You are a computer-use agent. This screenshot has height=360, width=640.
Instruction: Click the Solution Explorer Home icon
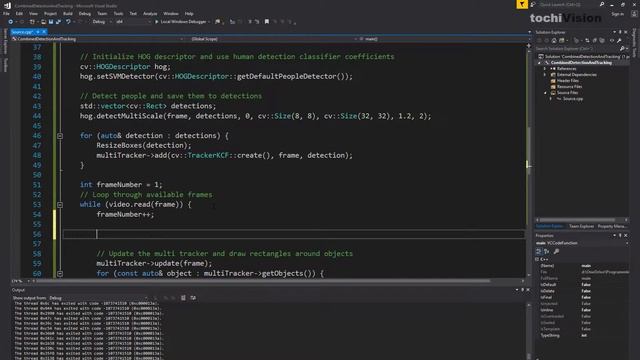coord(554,40)
